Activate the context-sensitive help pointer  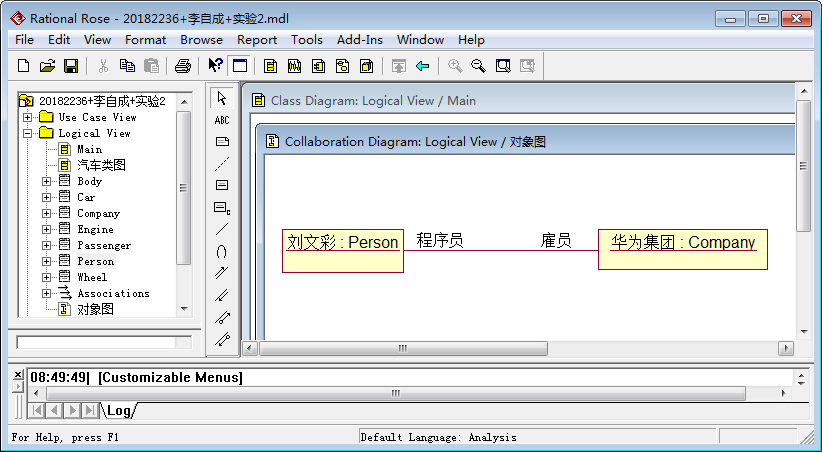[x=215, y=66]
